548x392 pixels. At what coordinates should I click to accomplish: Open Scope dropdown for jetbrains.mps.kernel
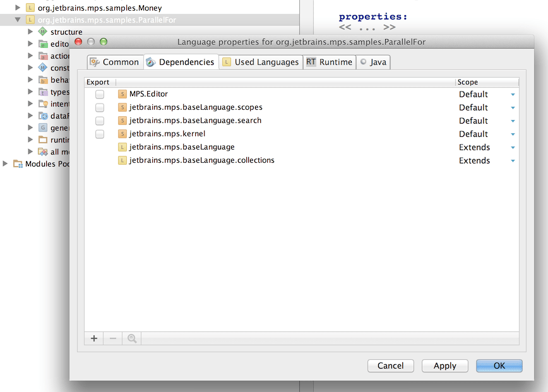pyautogui.click(x=513, y=134)
